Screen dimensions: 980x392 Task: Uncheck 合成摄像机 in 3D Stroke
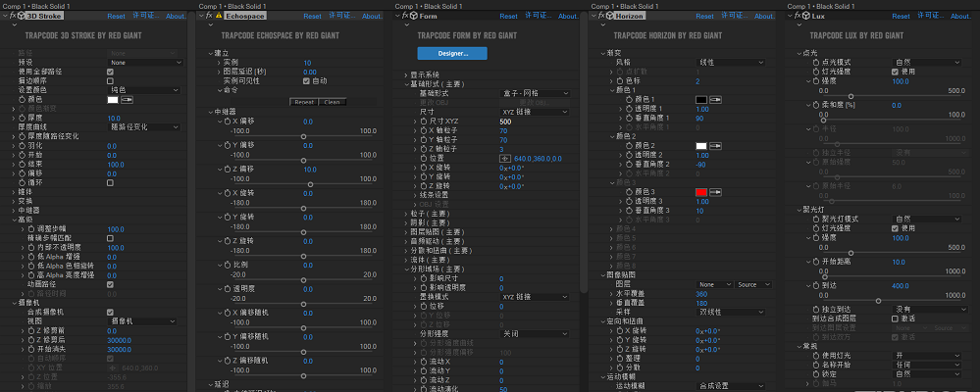click(110, 312)
